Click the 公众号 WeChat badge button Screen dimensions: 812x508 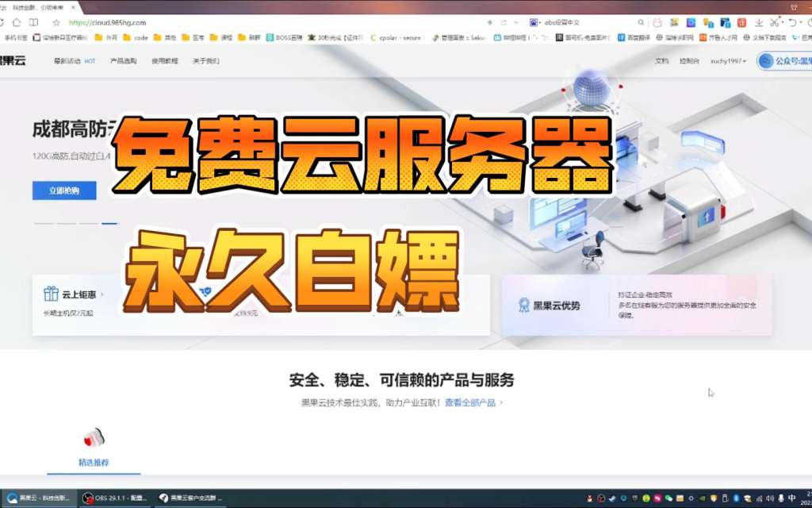coord(784,60)
